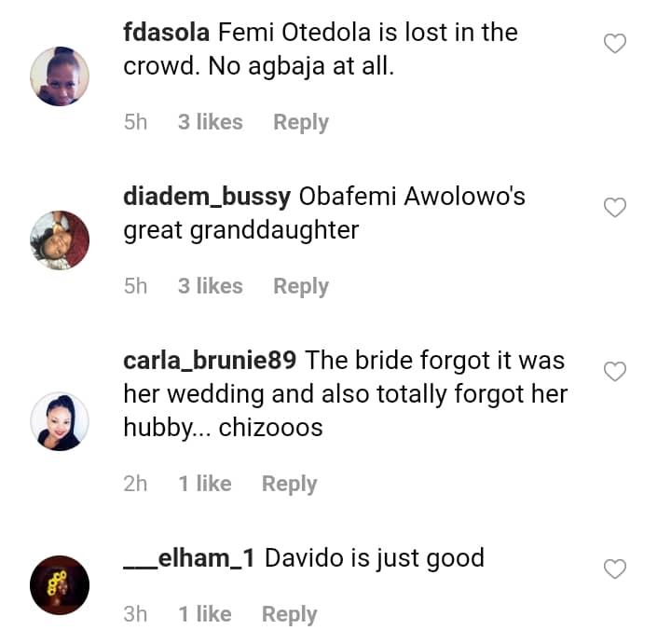The width and height of the screenshot is (671, 644).
Task: View diadem_bussy's avatar
Action: click(60, 240)
